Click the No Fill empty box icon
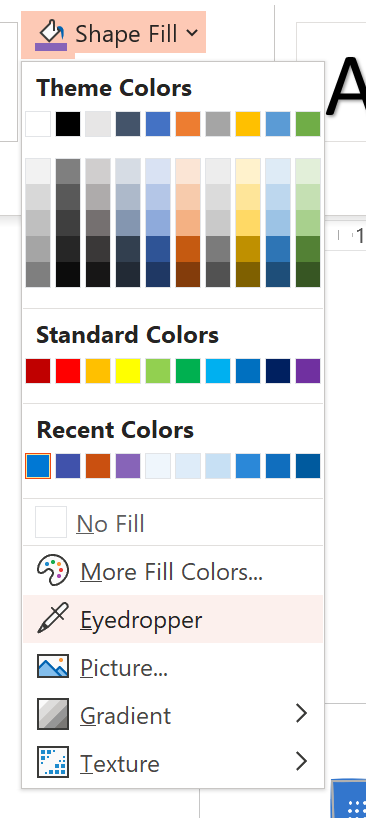 pos(51,522)
